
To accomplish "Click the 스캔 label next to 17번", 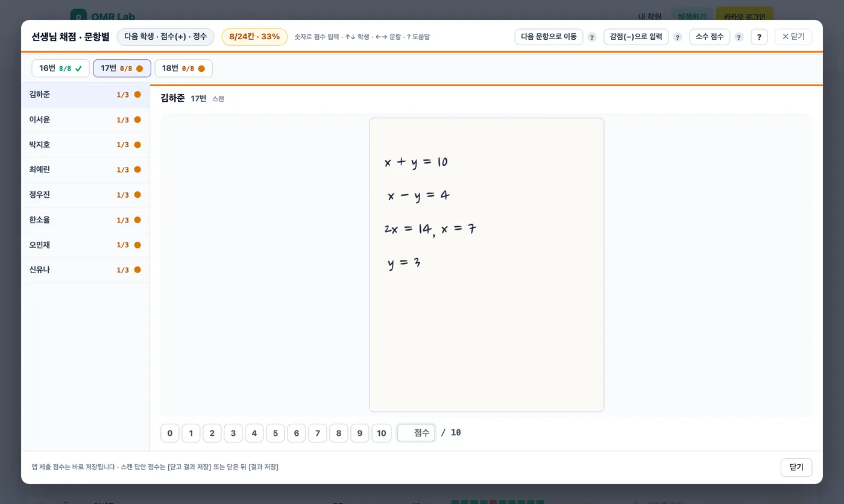I will [x=218, y=99].
